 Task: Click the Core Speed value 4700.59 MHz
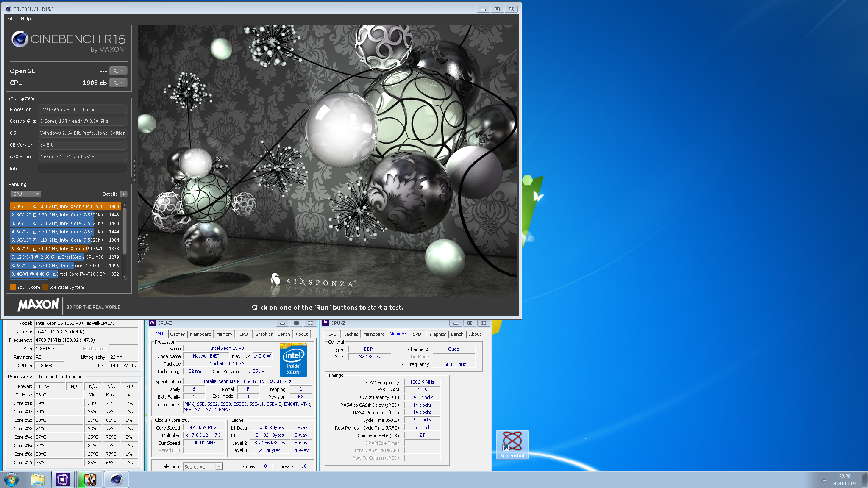click(203, 428)
